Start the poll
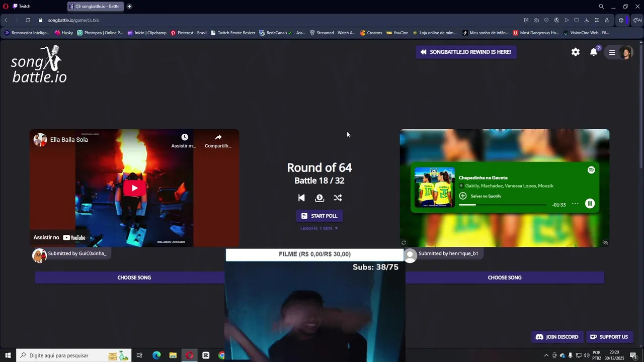This screenshot has height=362, width=644. tap(319, 216)
